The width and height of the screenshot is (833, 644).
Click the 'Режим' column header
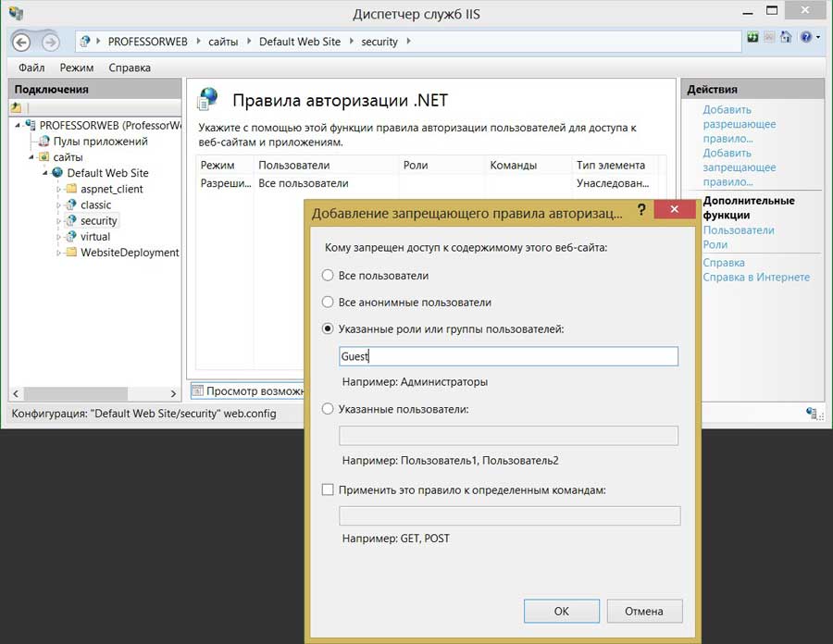point(225,165)
